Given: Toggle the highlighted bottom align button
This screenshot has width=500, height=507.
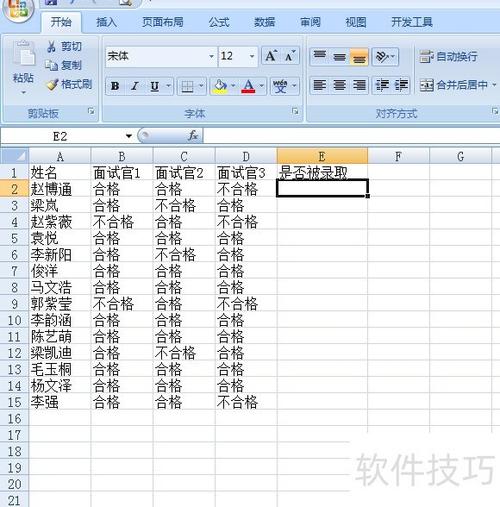Looking at the screenshot, I should tap(359, 57).
